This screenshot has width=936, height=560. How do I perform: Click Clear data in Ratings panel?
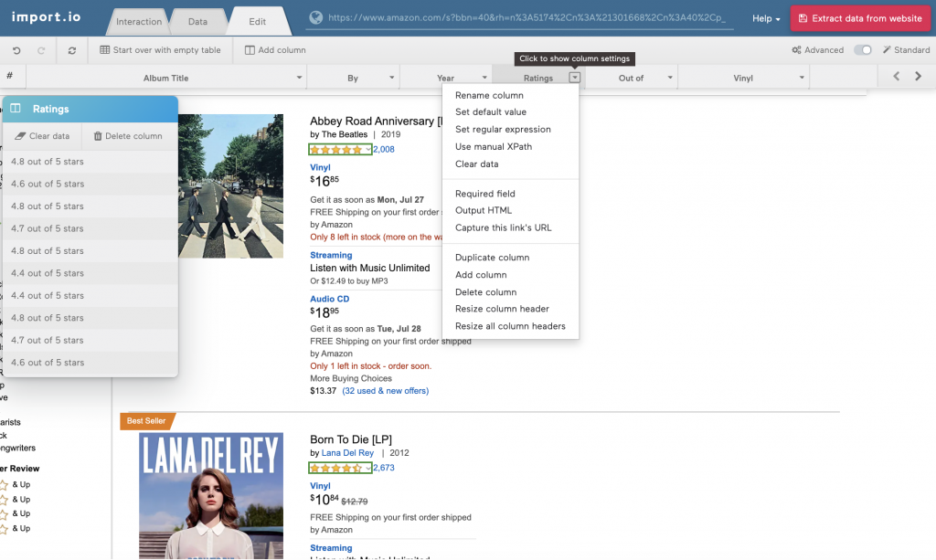[43, 136]
